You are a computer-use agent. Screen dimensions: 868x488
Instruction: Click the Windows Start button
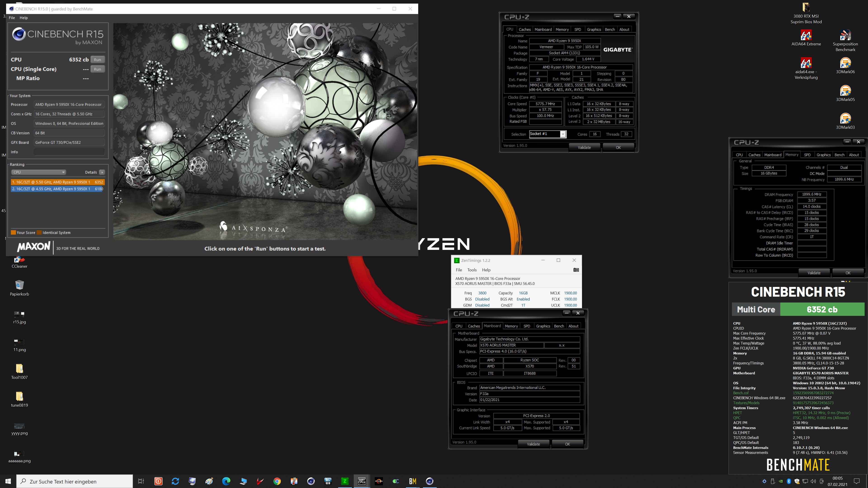[8, 481]
